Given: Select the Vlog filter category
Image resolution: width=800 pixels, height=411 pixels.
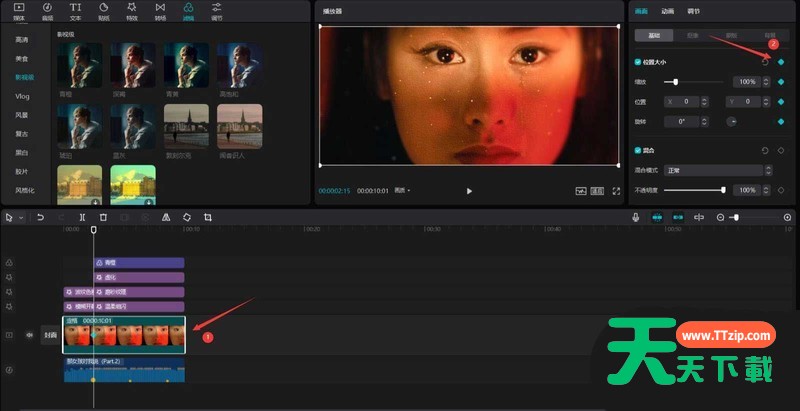Looking at the screenshot, I should (22, 96).
